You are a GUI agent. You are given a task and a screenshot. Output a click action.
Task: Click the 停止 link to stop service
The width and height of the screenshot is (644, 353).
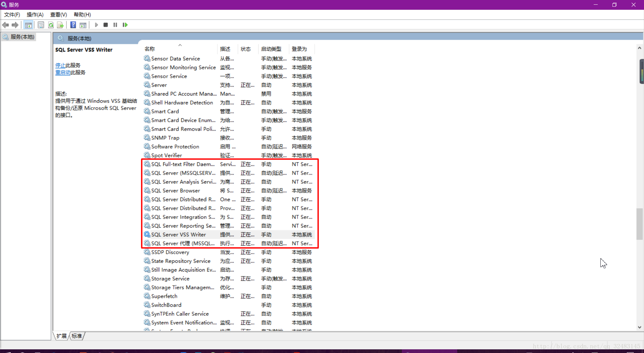click(x=60, y=65)
